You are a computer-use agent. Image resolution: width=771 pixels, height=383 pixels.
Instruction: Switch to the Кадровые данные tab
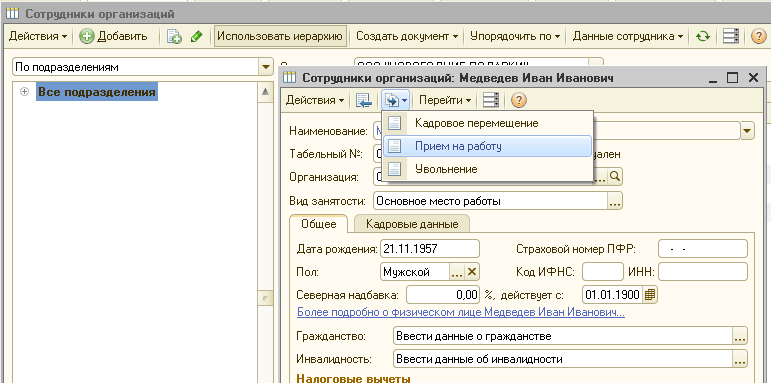coord(412,224)
